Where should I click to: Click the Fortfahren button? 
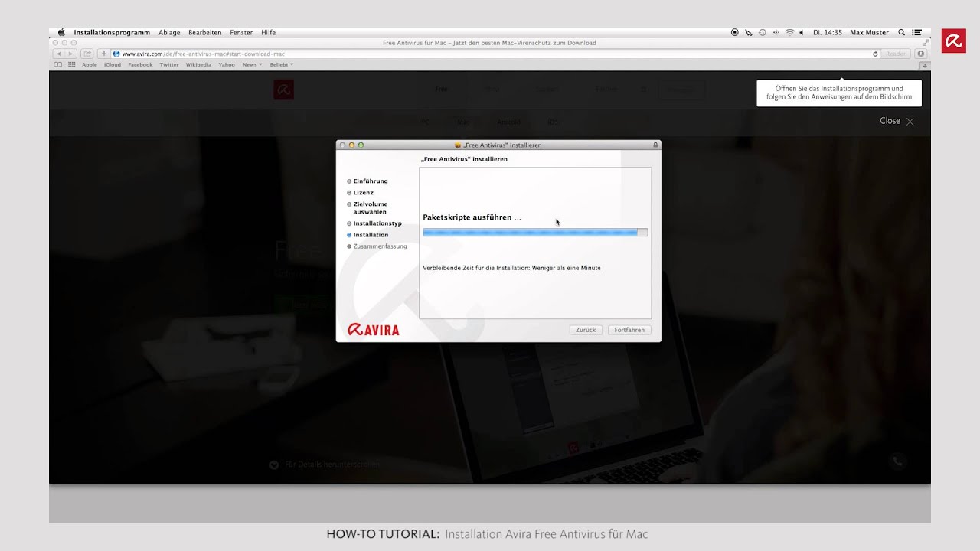[x=629, y=330]
